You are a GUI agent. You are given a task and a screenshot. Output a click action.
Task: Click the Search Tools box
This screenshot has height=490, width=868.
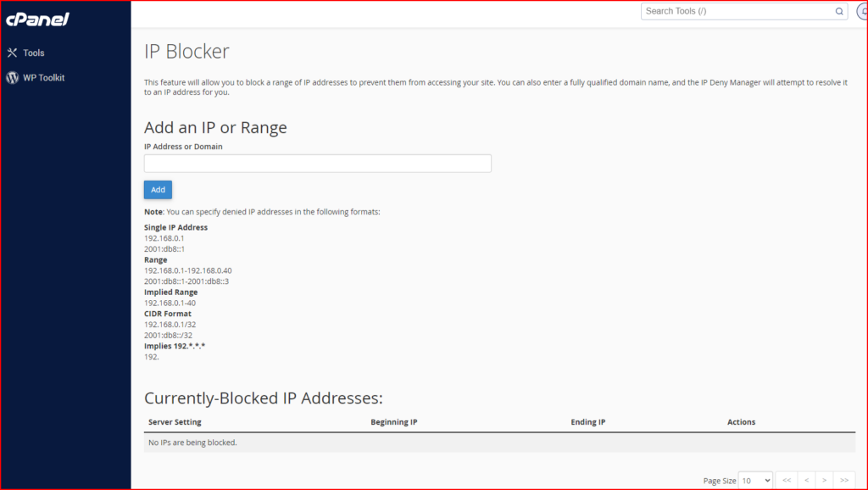point(744,11)
